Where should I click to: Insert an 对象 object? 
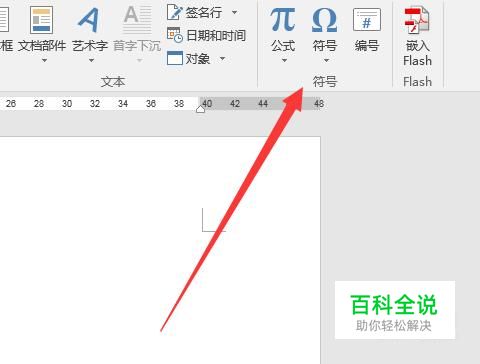pos(188,59)
